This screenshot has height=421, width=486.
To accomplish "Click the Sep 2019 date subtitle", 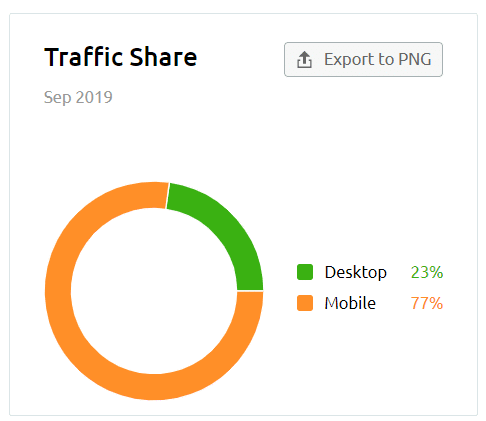I will pyautogui.click(x=78, y=97).
